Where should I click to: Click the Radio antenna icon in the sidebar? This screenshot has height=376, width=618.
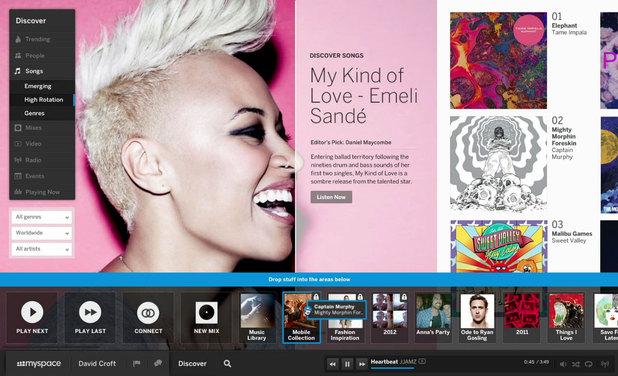point(18,160)
